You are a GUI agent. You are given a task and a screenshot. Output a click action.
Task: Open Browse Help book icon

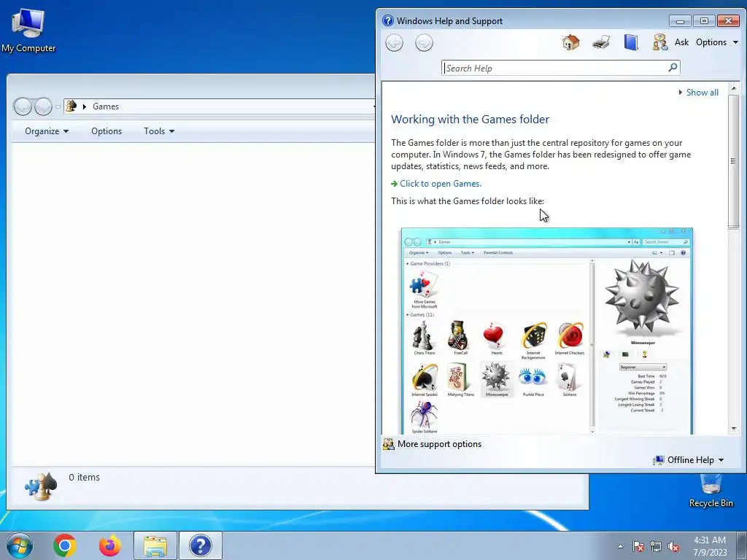(x=631, y=42)
